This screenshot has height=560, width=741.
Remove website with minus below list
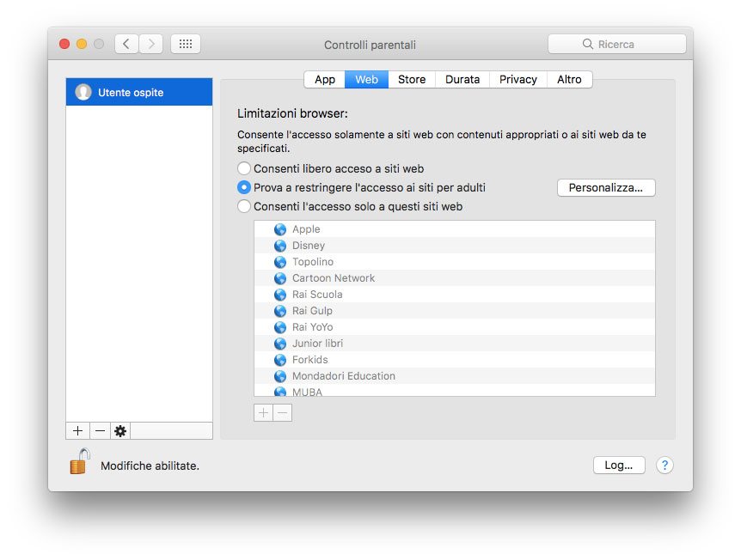[283, 412]
